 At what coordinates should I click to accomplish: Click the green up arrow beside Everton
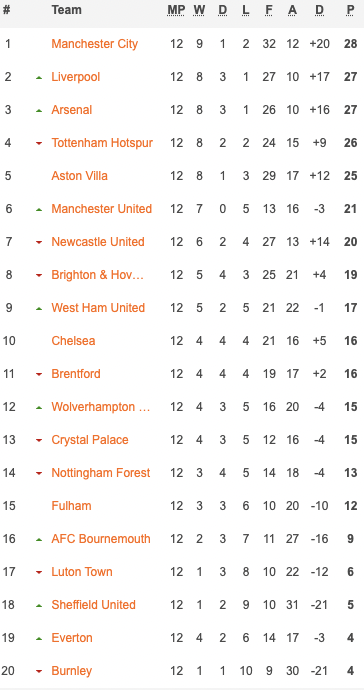39,639
